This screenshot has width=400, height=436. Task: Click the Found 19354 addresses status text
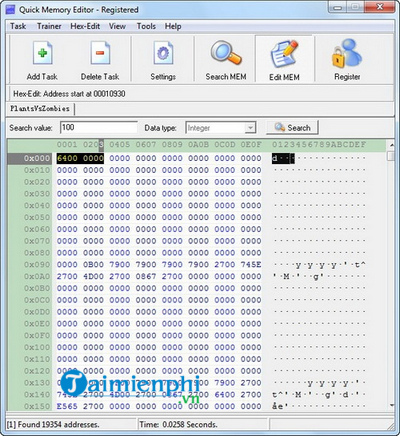coord(53,425)
